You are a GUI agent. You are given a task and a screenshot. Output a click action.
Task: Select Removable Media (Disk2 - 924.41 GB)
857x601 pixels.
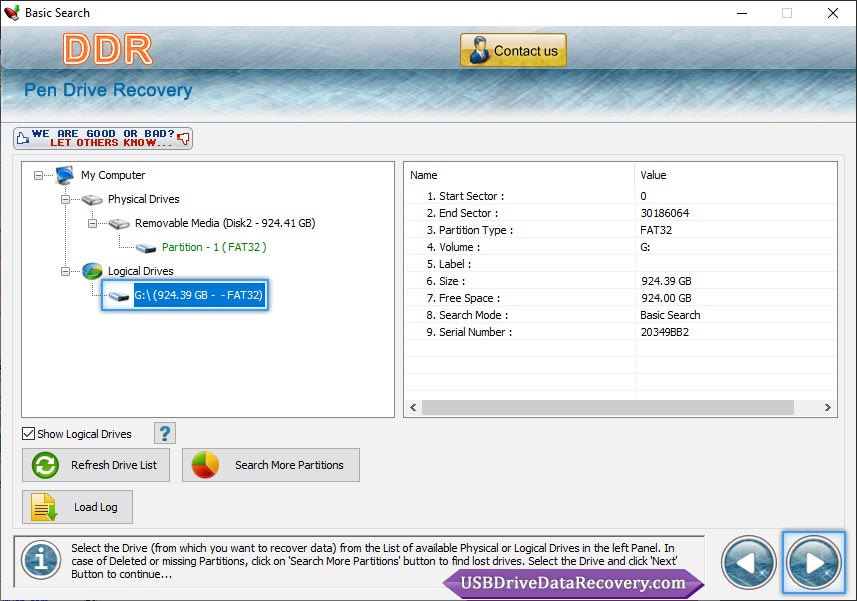pyautogui.click(x=225, y=223)
